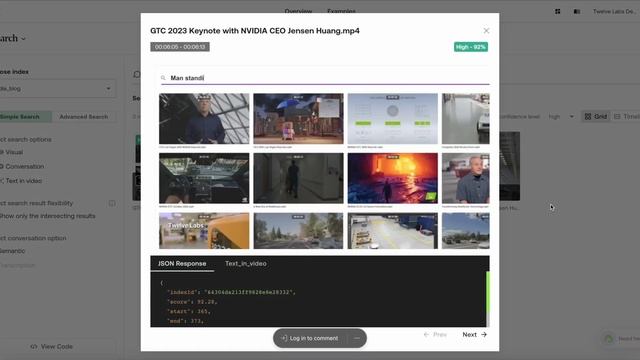Screen dimensions: 640x360
Task: Open the help chat bubble icon
Action: [609, 339]
